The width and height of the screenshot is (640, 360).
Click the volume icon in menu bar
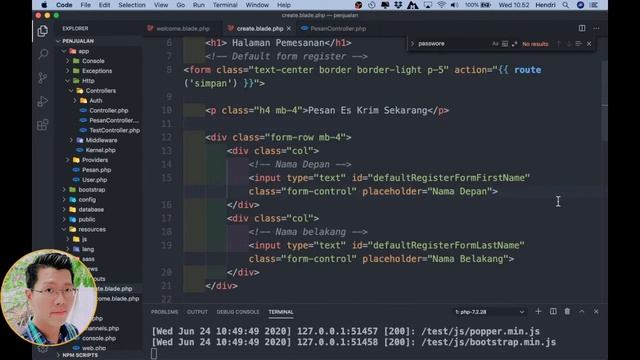point(454,5)
